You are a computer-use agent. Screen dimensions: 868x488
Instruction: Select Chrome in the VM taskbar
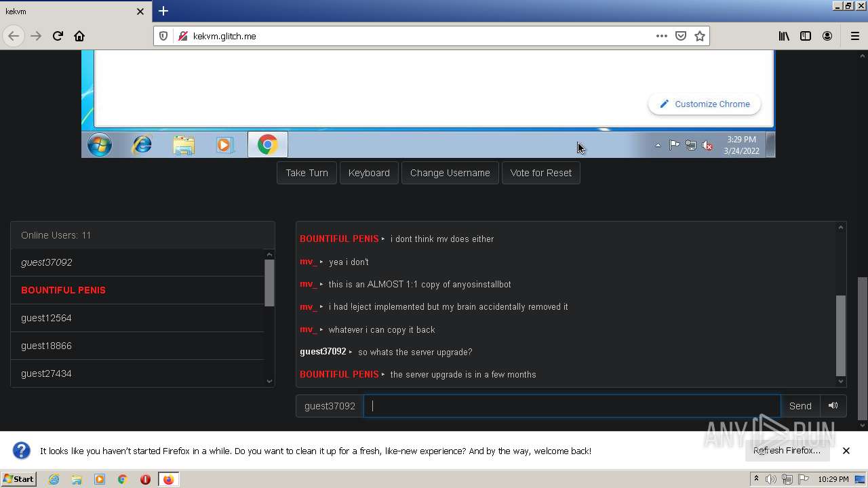[x=267, y=144]
